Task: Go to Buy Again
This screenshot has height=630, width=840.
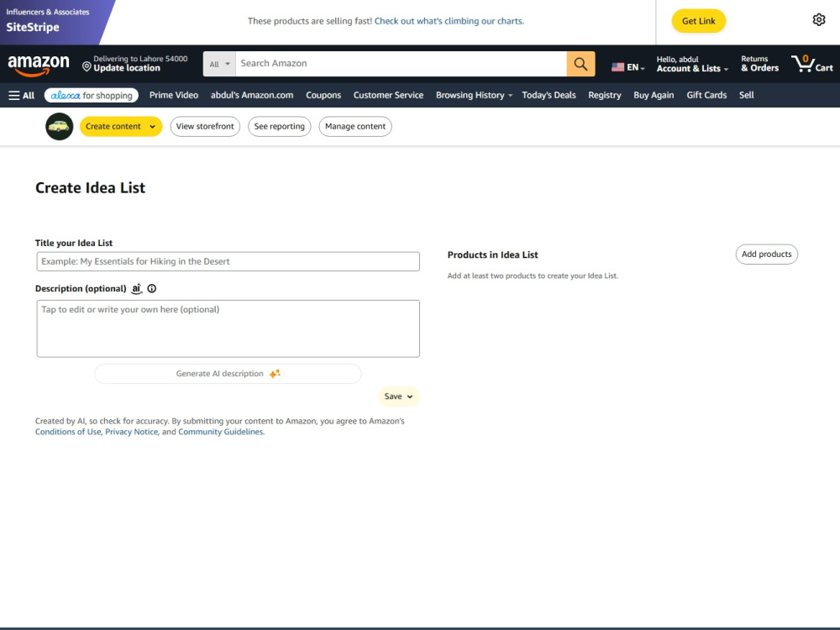Action: pos(654,96)
